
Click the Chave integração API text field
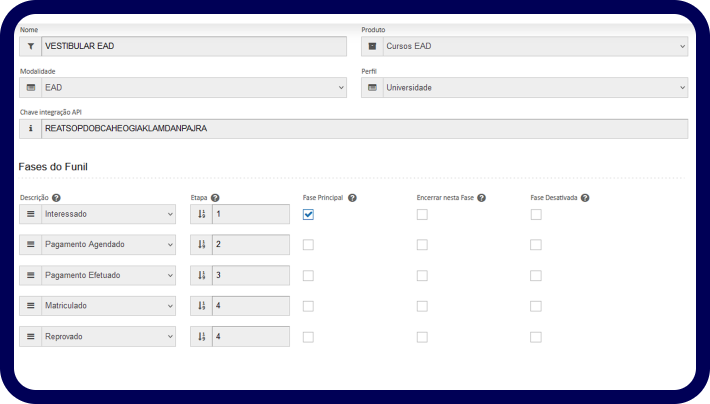364,129
